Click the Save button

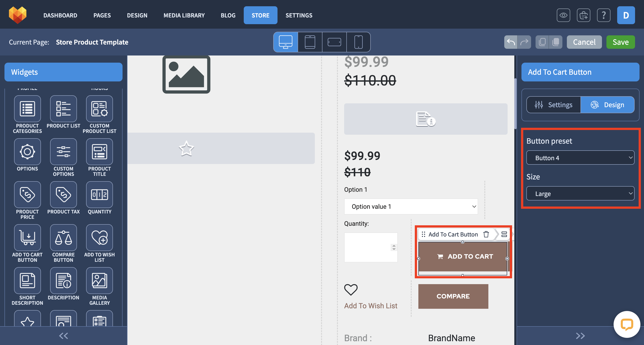pos(621,42)
